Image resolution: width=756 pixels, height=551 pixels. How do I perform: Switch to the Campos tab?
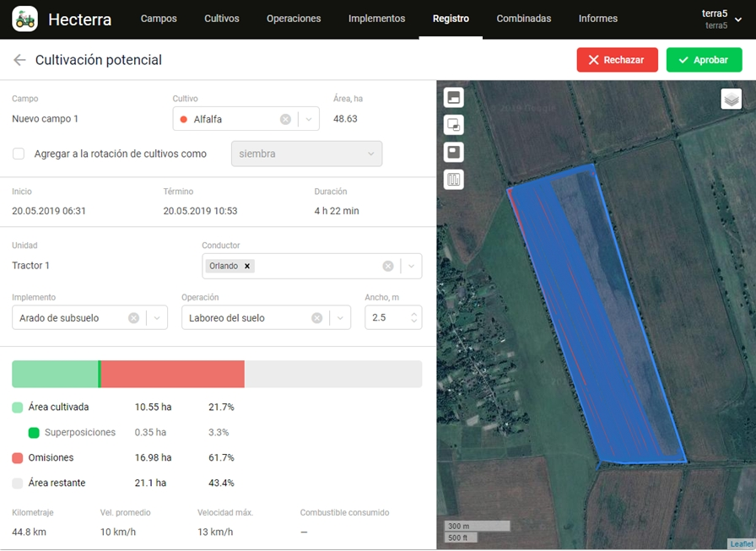click(159, 19)
